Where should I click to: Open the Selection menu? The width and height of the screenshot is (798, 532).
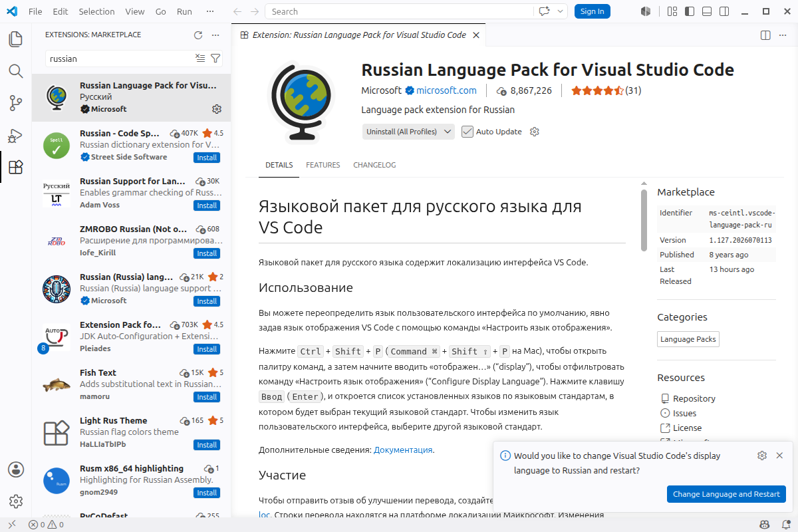point(96,11)
